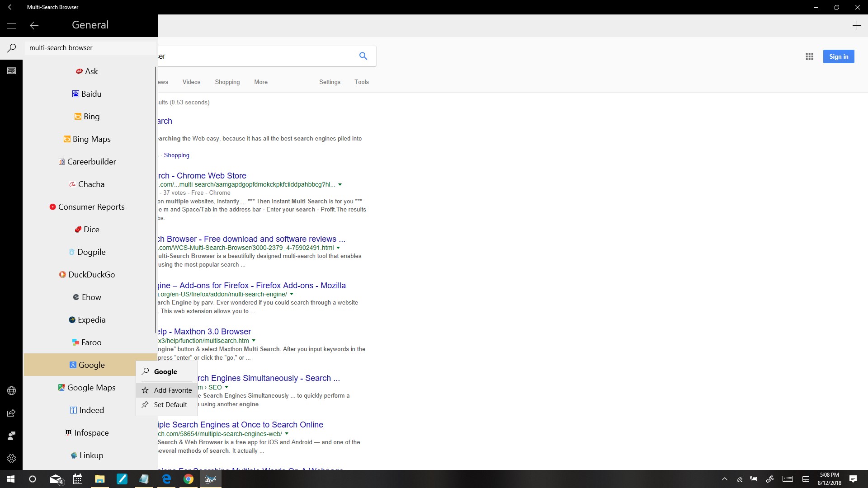The width and height of the screenshot is (868, 488).
Task: Open the hamburger menu icon
Action: [x=11, y=26]
